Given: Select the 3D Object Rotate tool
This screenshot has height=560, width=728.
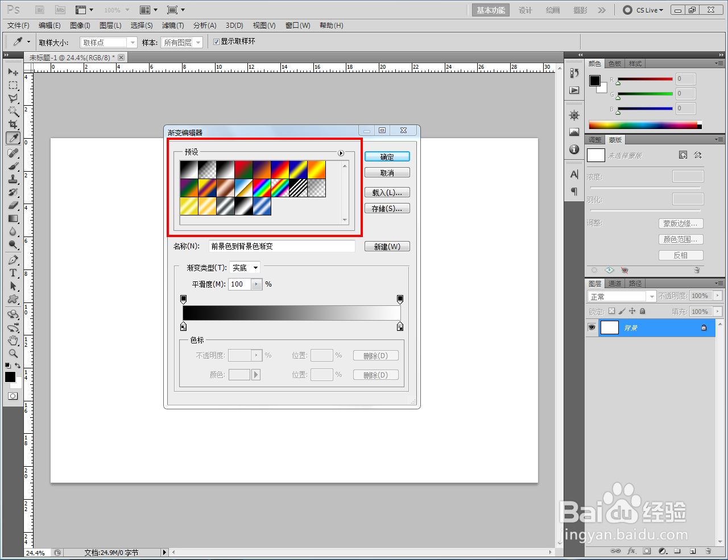Looking at the screenshot, I should [13, 314].
